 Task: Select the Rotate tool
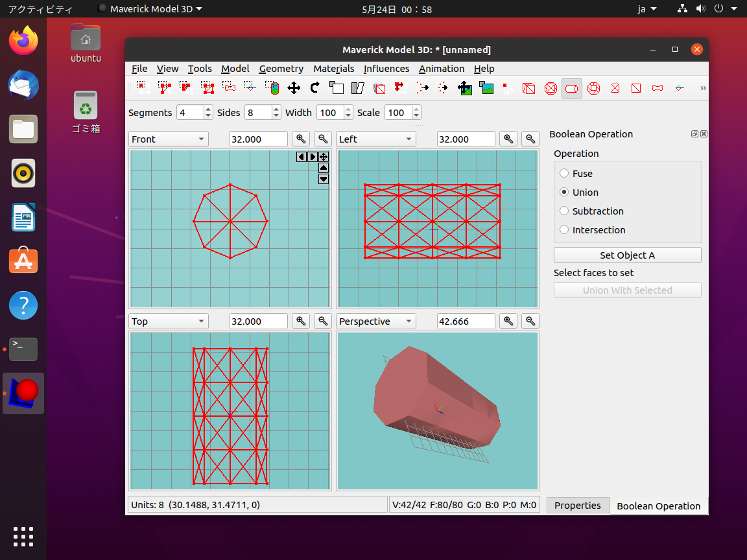pyautogui.click(x=315, y=87)
